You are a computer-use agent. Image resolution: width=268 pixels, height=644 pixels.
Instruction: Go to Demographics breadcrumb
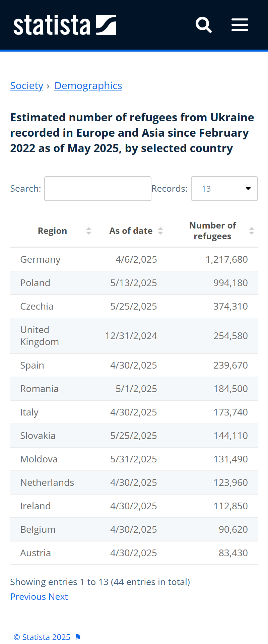point(88,86)
